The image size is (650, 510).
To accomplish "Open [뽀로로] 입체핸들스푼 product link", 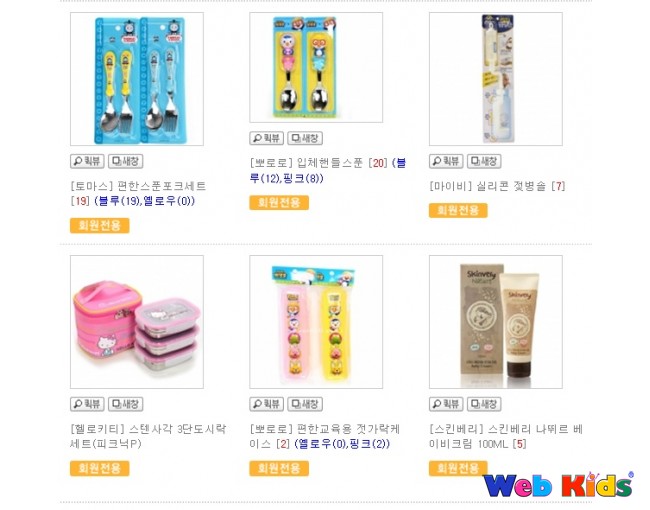I will pos(307,163).
